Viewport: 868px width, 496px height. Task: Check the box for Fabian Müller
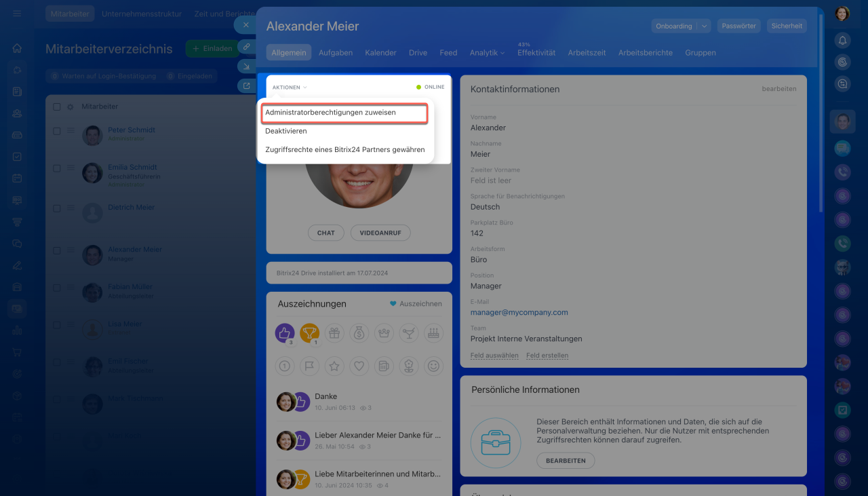point(57,288)
